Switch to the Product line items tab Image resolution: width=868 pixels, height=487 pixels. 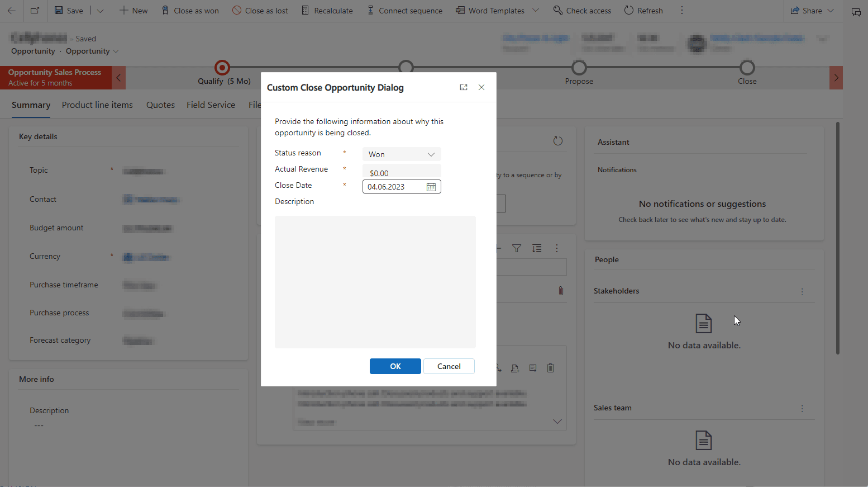tap(97, 105)
